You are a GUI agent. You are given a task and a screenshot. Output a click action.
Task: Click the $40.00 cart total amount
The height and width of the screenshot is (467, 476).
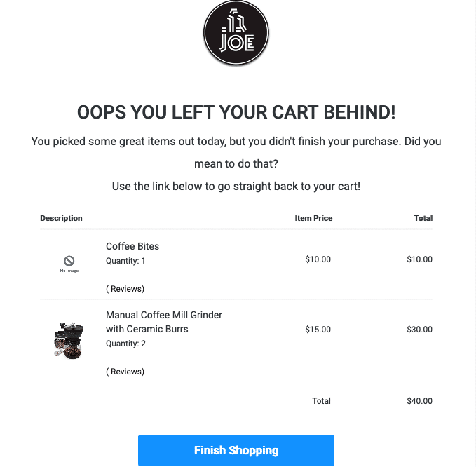coord(419,401)
